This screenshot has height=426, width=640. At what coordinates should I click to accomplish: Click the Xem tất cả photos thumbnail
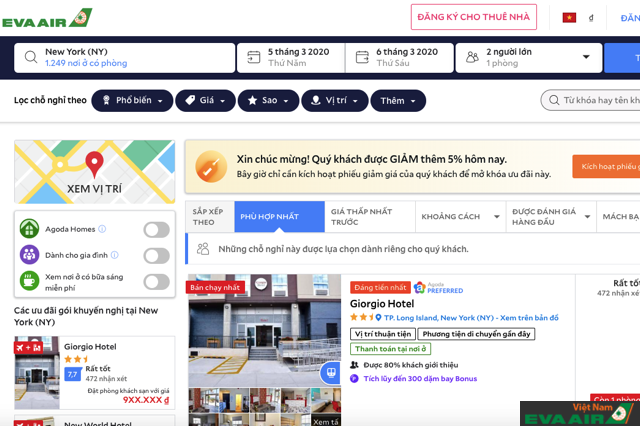pyautogui.click(x=326, y=420)
